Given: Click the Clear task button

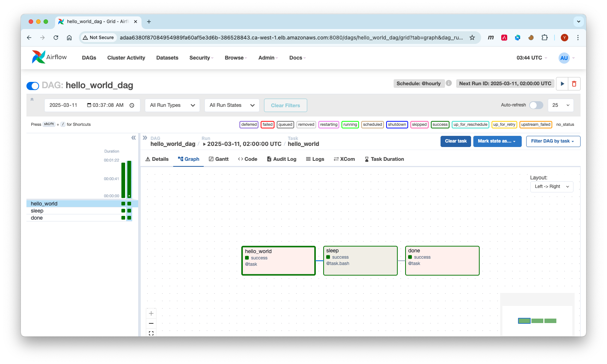Looking at the screenshot, I should coord(456,141).
